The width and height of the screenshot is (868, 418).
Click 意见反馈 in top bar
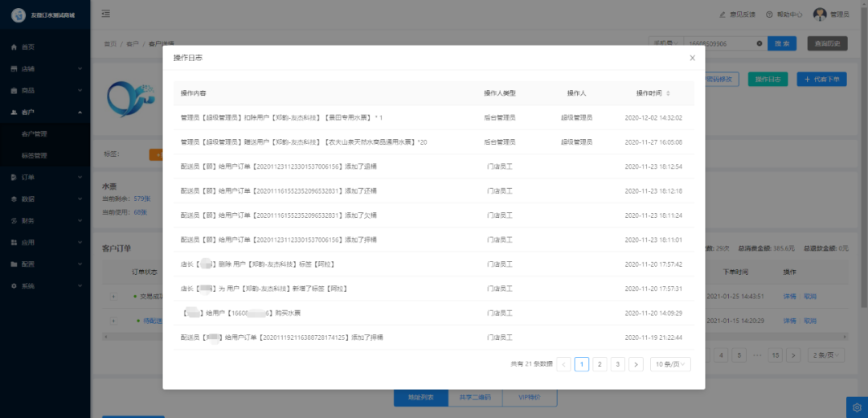click(737, 14)
